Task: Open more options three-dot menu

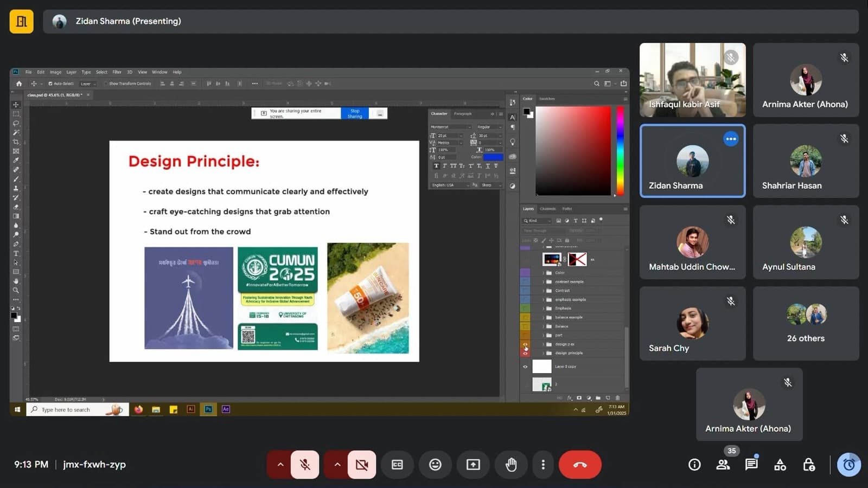Action: [x=543, y=465]
